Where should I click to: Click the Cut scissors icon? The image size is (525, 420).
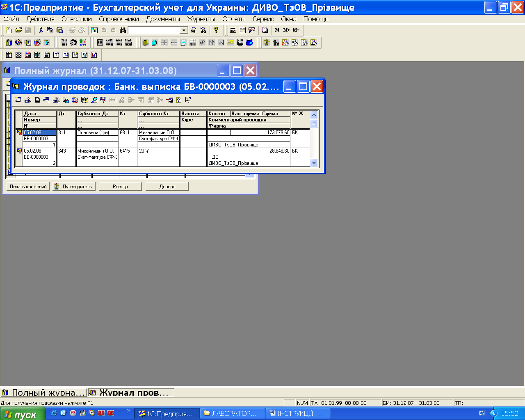(x=41, y=30)
